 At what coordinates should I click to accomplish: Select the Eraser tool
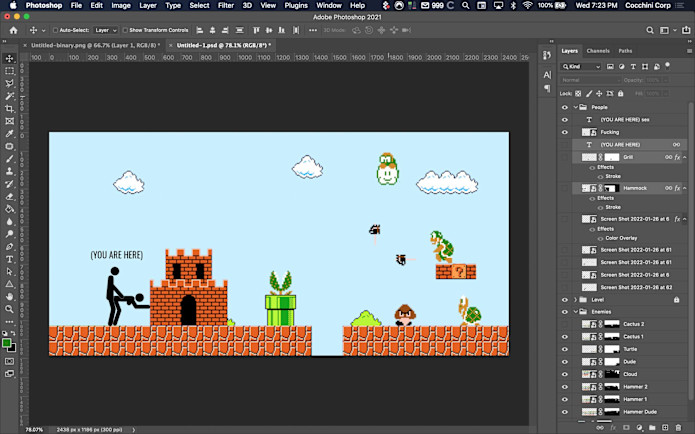point(9,196)
